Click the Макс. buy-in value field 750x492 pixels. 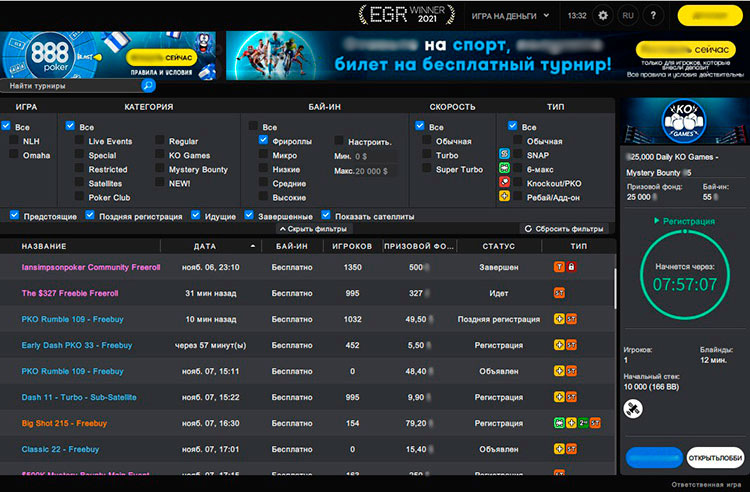tap(375, 171)
